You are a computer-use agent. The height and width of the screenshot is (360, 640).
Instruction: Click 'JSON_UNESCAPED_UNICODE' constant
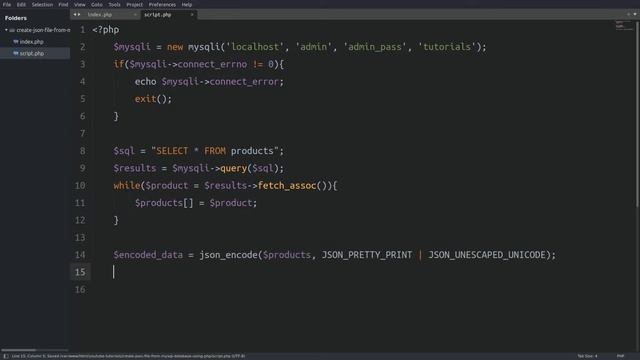(x=487, y=255)
